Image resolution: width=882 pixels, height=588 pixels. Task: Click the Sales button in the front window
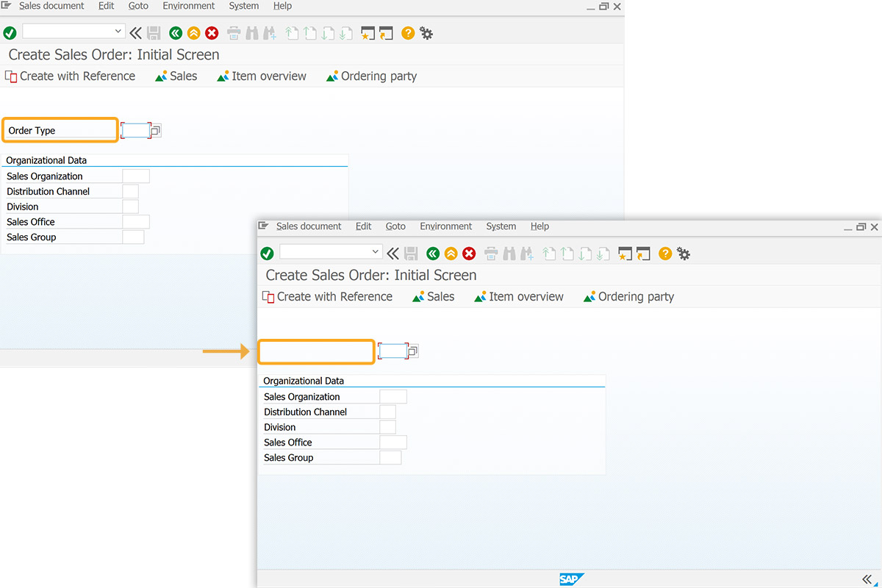pos(434,296)
